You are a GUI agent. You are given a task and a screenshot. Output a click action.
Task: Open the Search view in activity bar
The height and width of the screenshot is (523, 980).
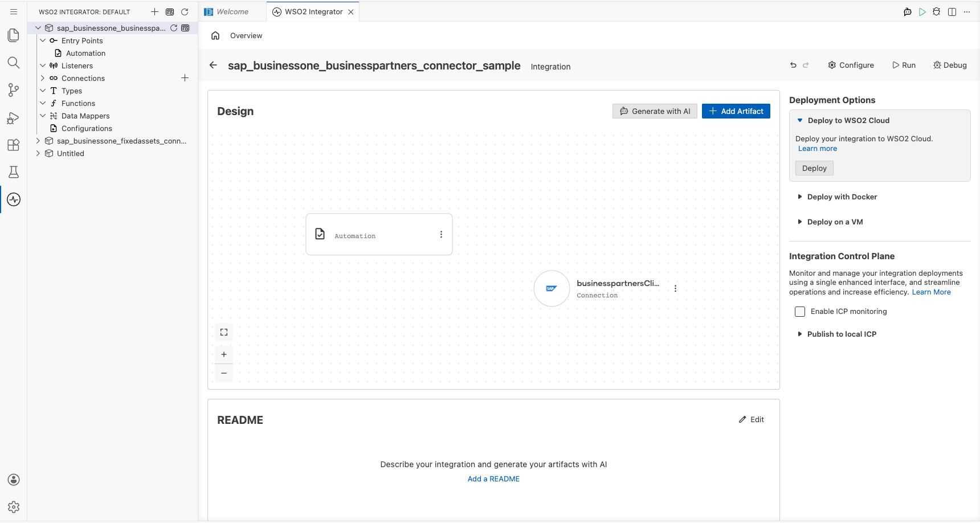[x=14, y=63]
